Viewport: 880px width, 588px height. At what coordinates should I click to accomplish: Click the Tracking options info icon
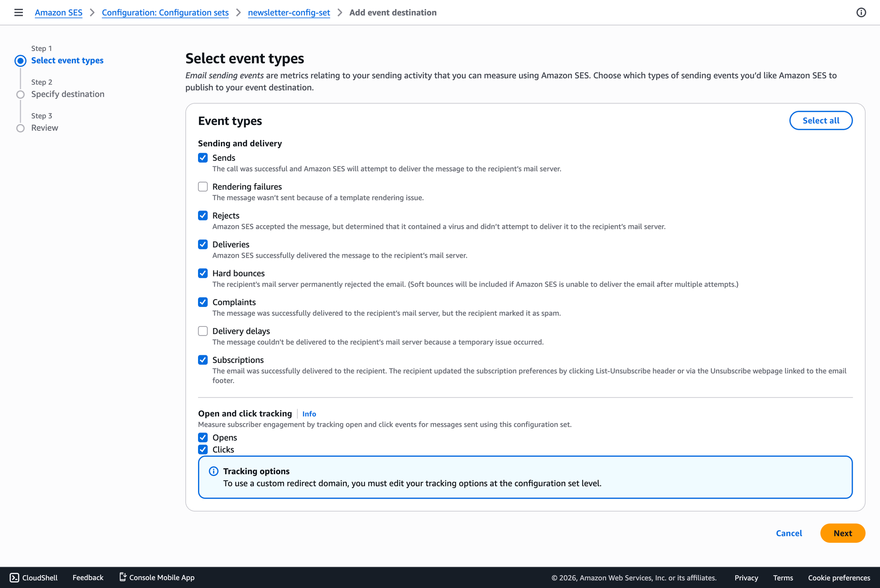pyautogui.click(x=213, y=471)
